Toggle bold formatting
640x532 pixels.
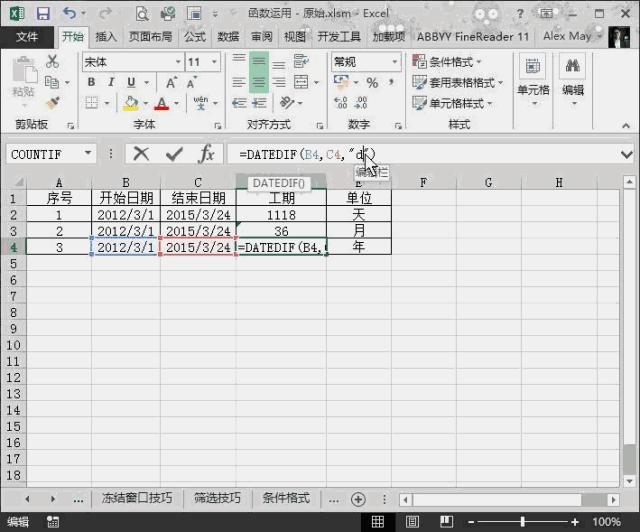click(91, 82)
